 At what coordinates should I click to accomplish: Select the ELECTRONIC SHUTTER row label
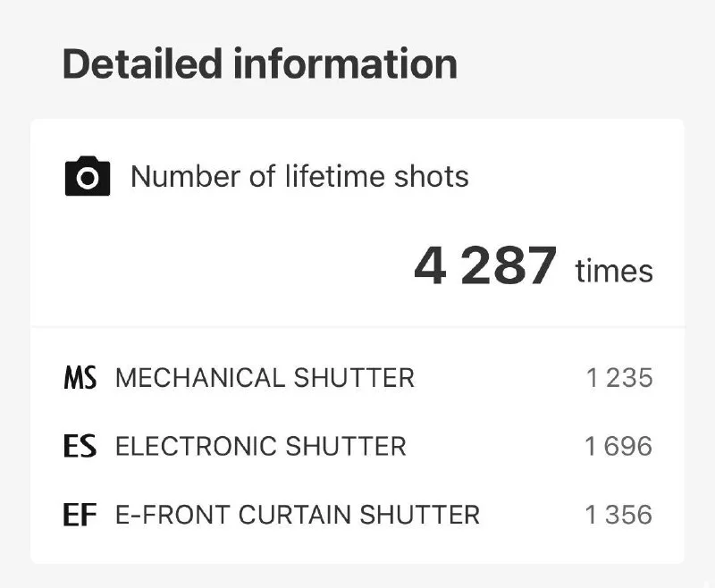(x=261, y=446)
